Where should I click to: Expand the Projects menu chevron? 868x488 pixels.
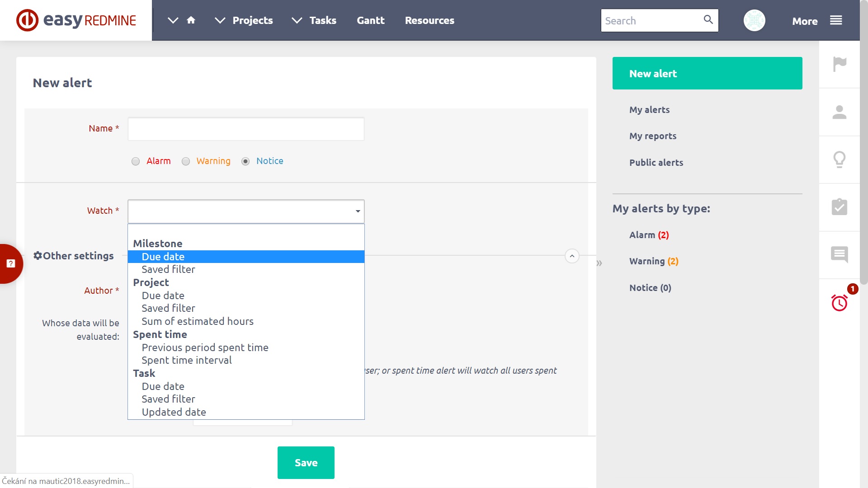pyautogui.click(x=220, y=20)
